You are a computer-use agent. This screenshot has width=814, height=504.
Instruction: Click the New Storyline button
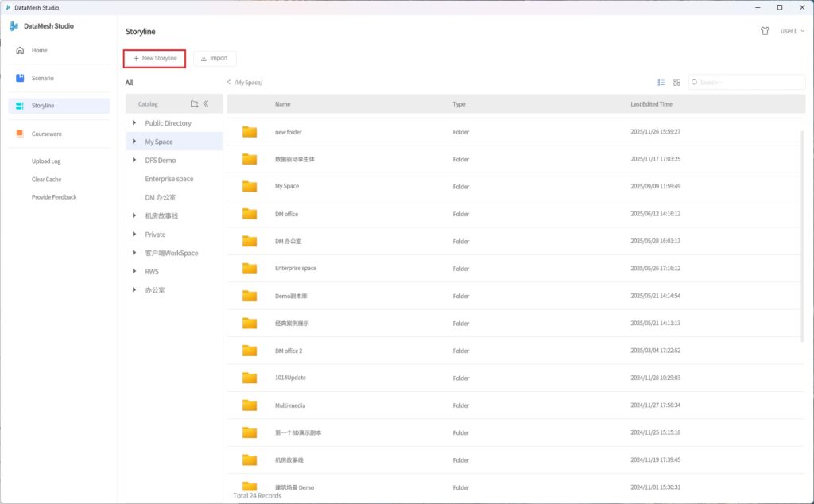coord(155,58)
